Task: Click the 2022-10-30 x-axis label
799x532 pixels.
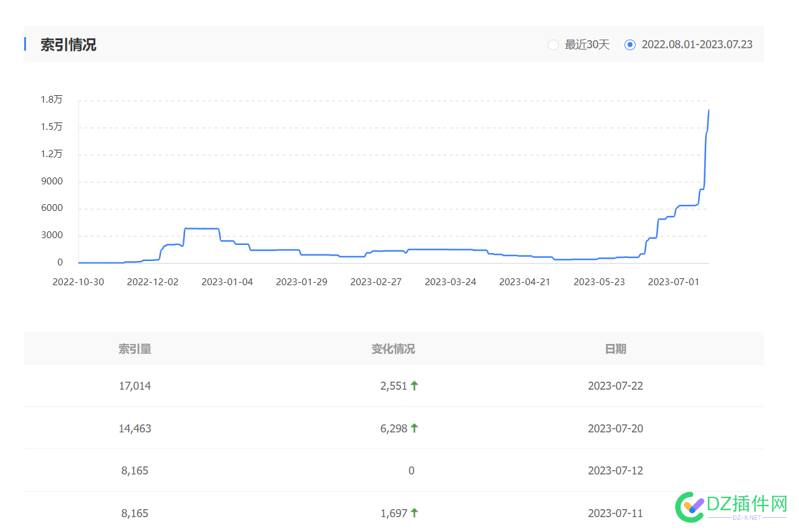Action: 79,281
